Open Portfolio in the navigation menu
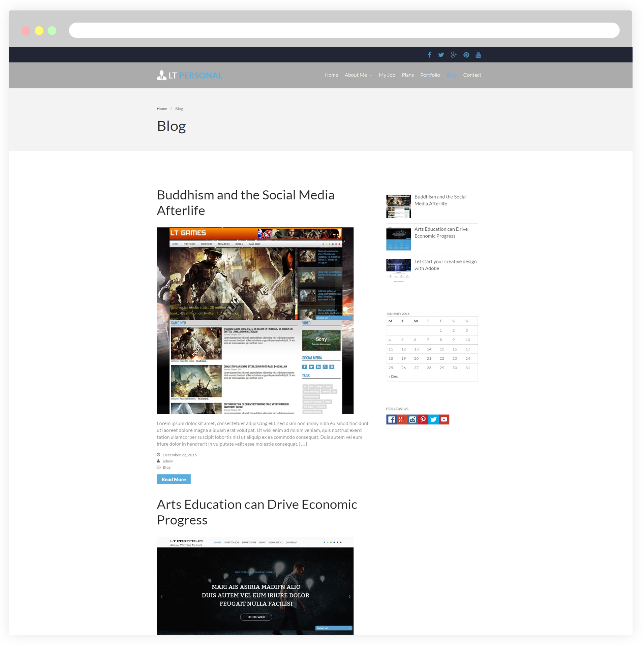 click(430, 75)
